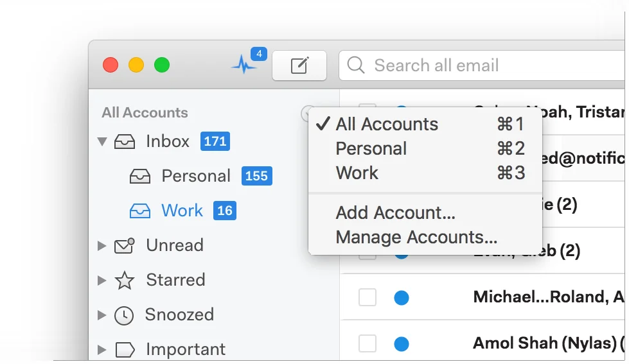Expand the Unread folder

(102, 246)
